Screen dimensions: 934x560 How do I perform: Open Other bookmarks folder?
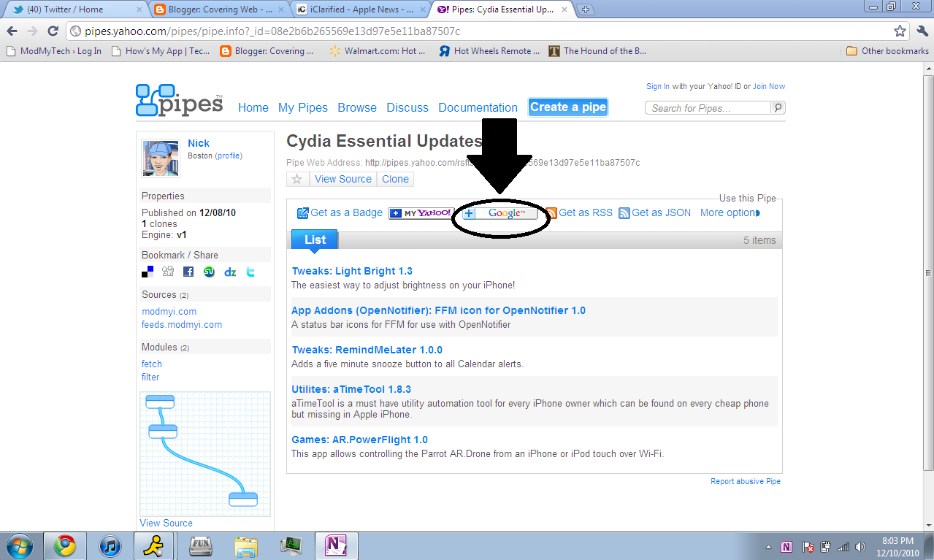pyautogui.click(x=887, y=51)
